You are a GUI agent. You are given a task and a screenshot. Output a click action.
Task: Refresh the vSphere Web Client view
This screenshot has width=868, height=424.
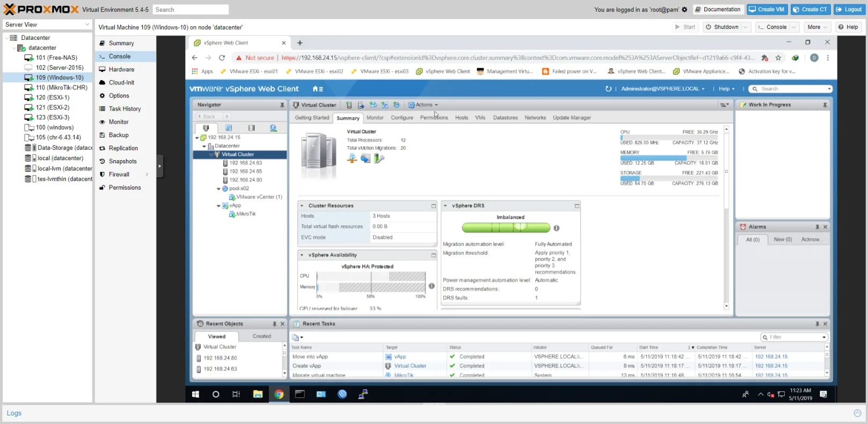pos(608,89)
